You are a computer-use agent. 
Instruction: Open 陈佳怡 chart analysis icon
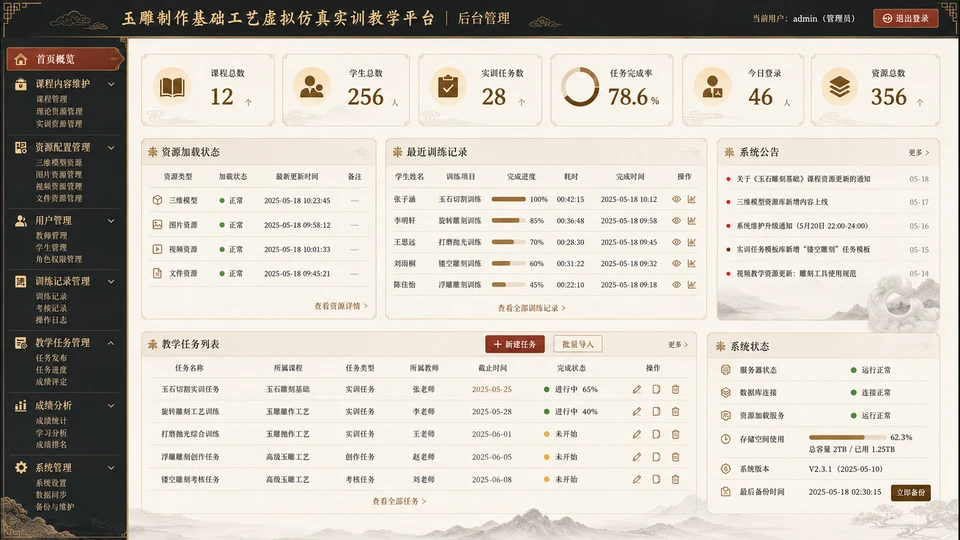pyautogui.click(x=692, y=285)
